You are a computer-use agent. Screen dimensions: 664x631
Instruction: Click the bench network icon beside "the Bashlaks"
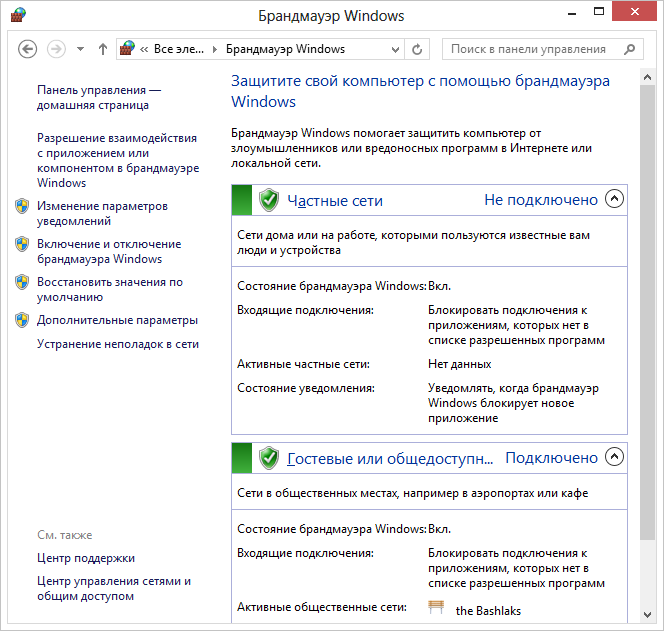tap(436, 607)
